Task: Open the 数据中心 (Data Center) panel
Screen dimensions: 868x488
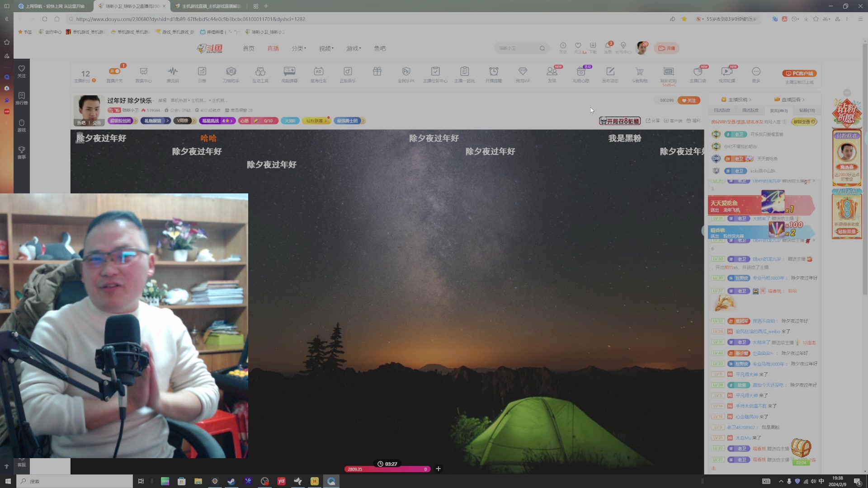Action: coord(143,74)
